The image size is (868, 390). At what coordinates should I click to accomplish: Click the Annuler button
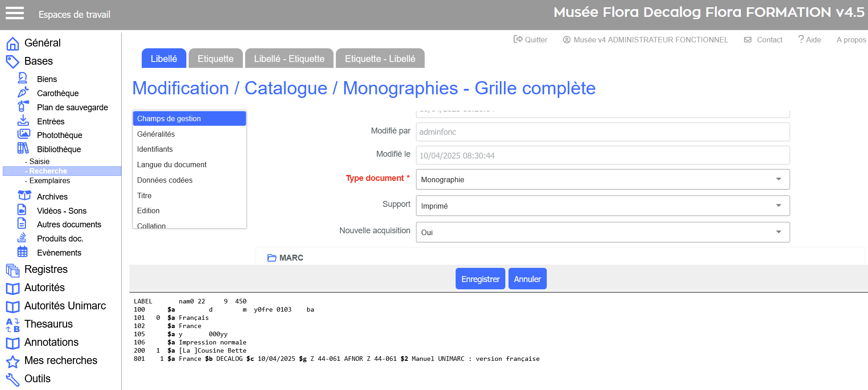pos(527,279)
